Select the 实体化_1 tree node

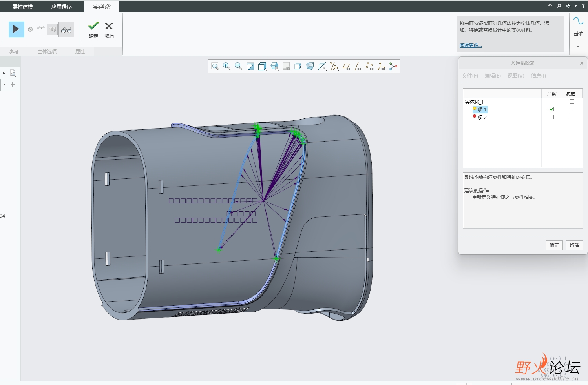click(x=474, y=102)
